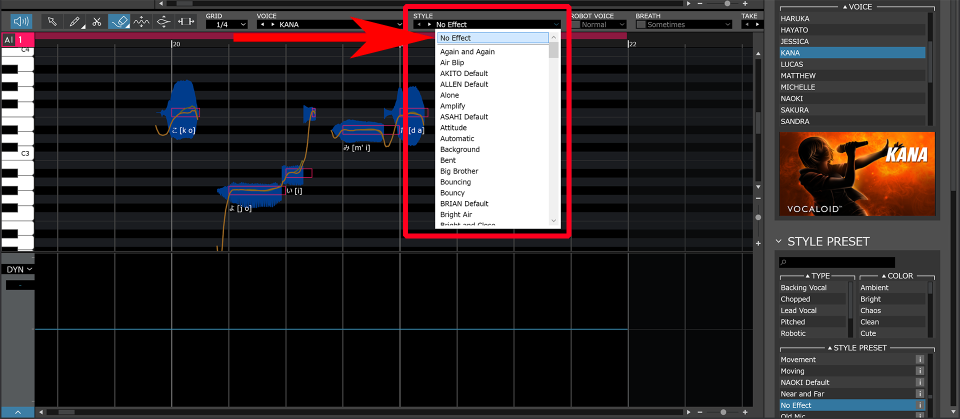Collapse the STYLE PRESET list header
Viewport: 960px width, 419px height.
coord(857,348)
